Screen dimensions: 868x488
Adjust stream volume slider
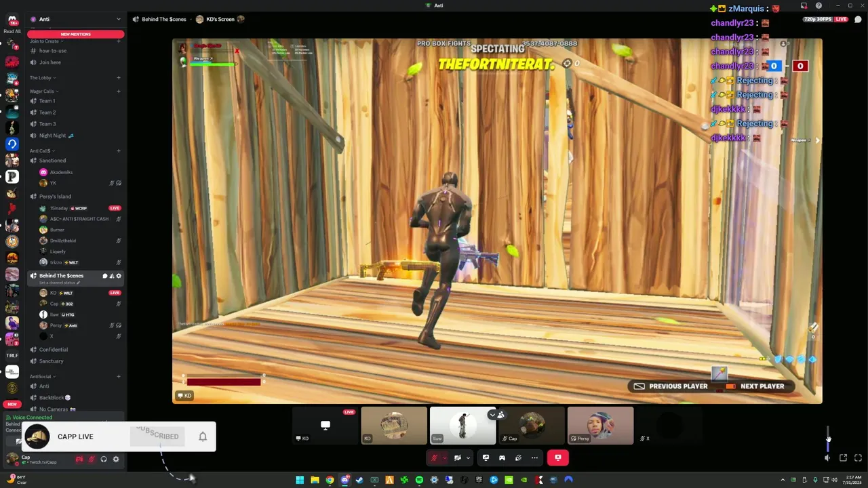pyautogui.click(x=827, y=439)
